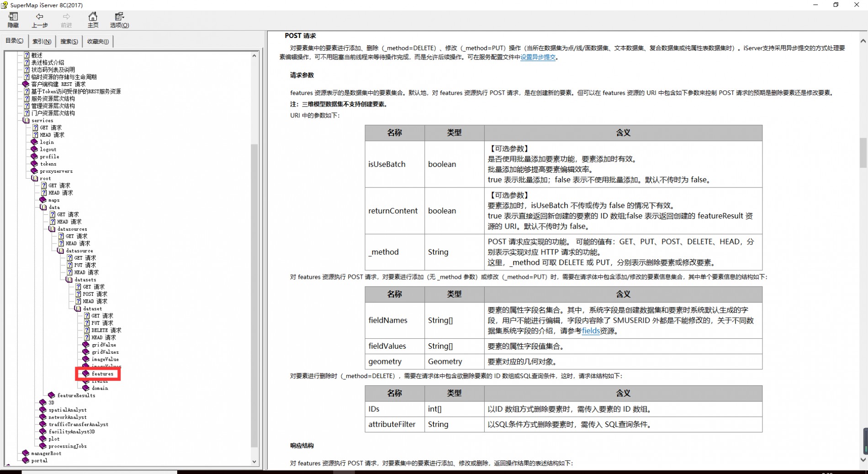Click the fieldNames table cell
Image resolution: width=868 pixels, height=474 pixels.
[x=395, y=320]
